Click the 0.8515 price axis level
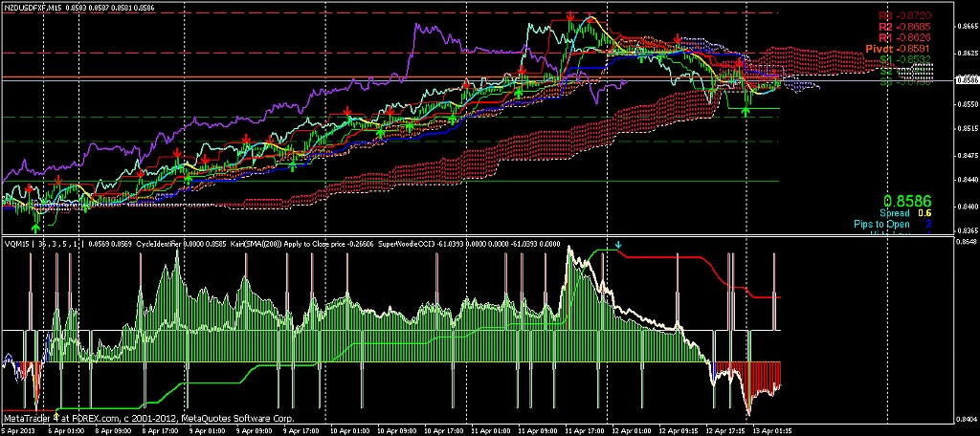This screenshot has width=980, height=436. [967, 130]
